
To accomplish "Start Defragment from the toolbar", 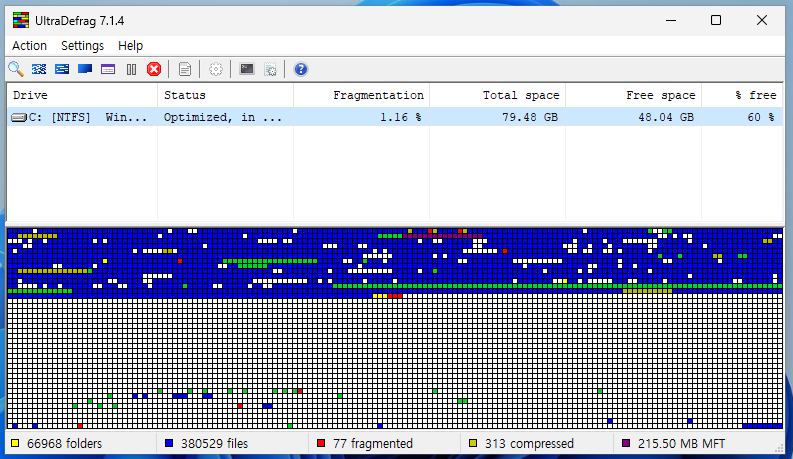I will click(39, 69).
